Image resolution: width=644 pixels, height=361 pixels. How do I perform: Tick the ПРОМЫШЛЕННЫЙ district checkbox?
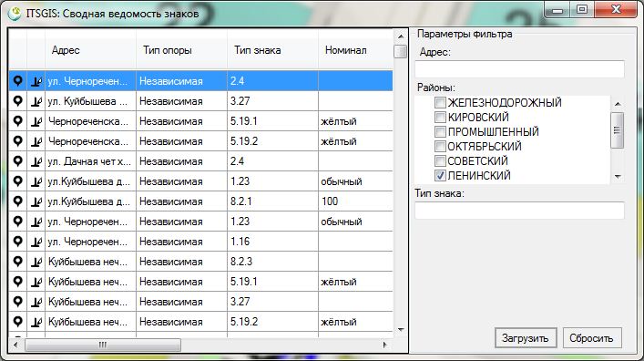440,131
